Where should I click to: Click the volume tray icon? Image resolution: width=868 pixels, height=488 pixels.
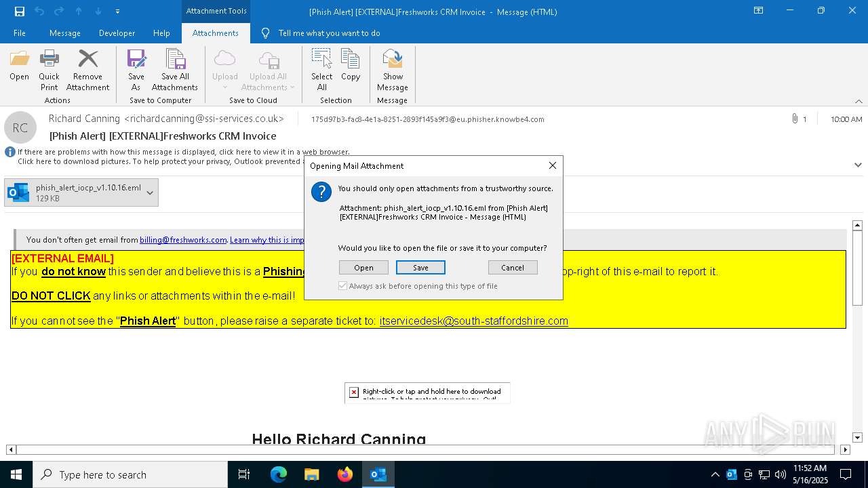(781, 474)
